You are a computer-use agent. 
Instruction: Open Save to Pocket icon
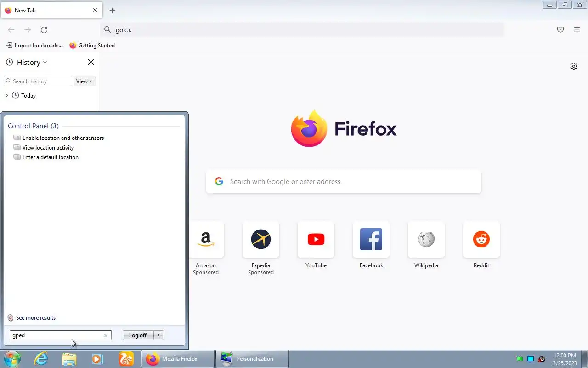point(560,29)
